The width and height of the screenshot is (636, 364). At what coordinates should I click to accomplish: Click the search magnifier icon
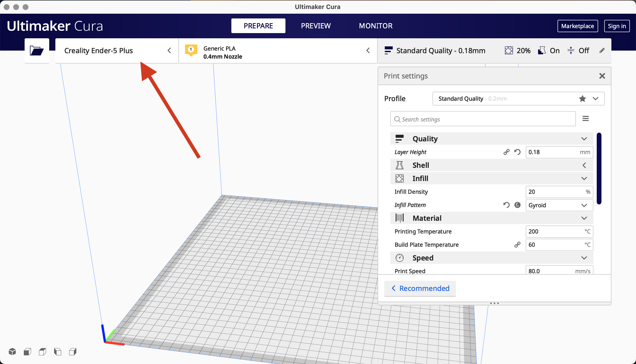click(397, 119)
